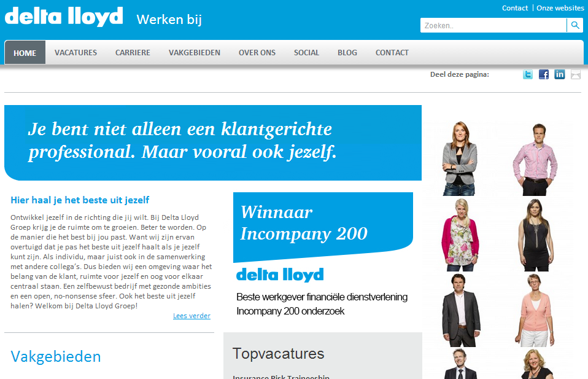The height and width of the screenshot is (379, 588).
Task: Open the SOCIAL tab
Action: [x=306, y=52]
